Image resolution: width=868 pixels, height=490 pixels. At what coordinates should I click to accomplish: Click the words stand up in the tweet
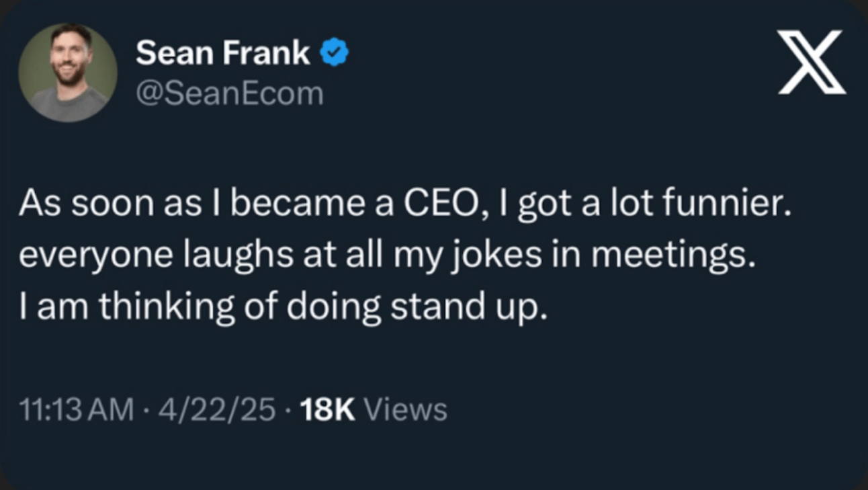pyautogui.click(x=464, y=308)
